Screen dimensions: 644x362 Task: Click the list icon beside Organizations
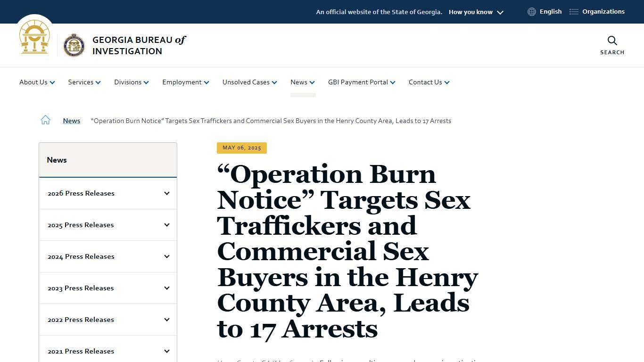tap(573, 11)
